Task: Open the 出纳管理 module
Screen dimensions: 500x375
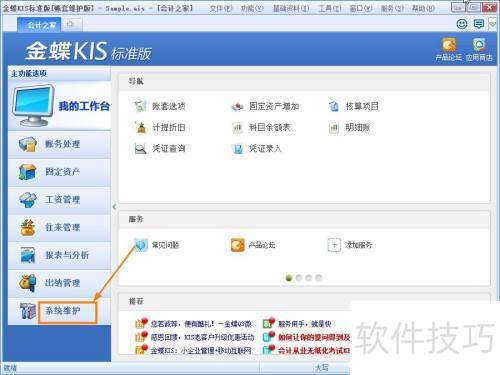Action: 60,283
